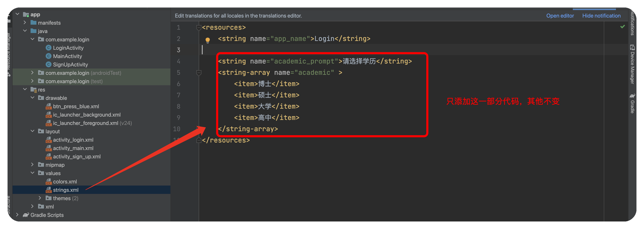This screenshot has width=644, height=229.
Task: Collapse the java folder
Action: [x=25, y=31]
